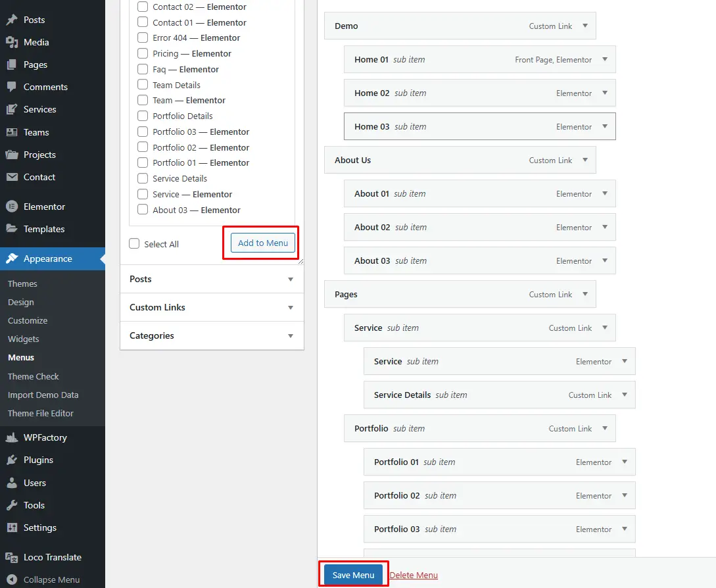
Task: Expand the Posts accordion section
Action: point(212,279)
